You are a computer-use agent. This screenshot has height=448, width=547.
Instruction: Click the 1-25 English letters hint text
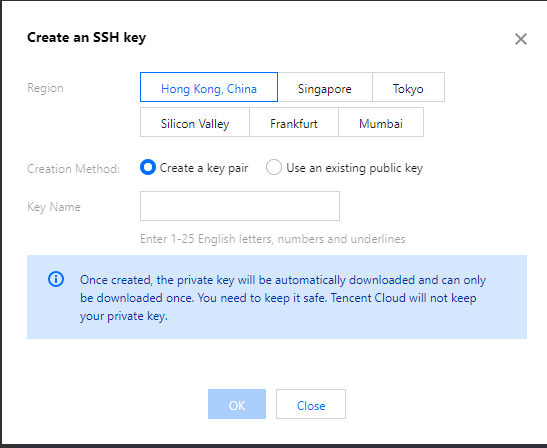[x=272, y=239]
